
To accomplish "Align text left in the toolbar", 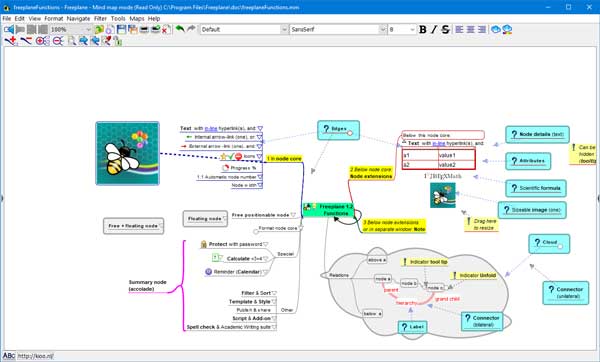I will (x=459, y=29).
